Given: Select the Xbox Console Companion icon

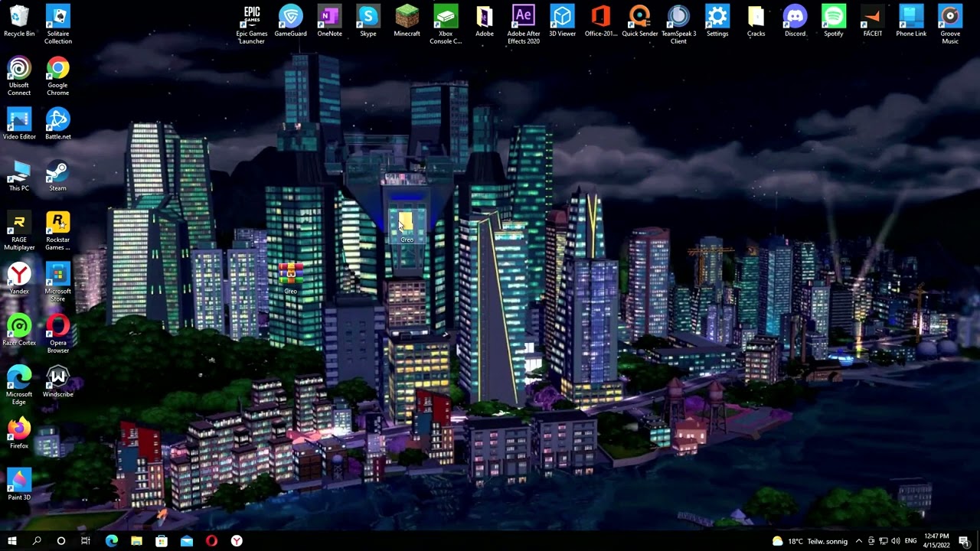Looking at the screenshot, I should tap(446, 24).
